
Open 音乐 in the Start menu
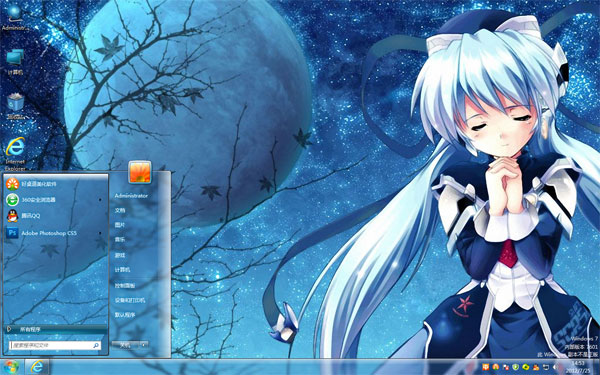coord(120,240)
